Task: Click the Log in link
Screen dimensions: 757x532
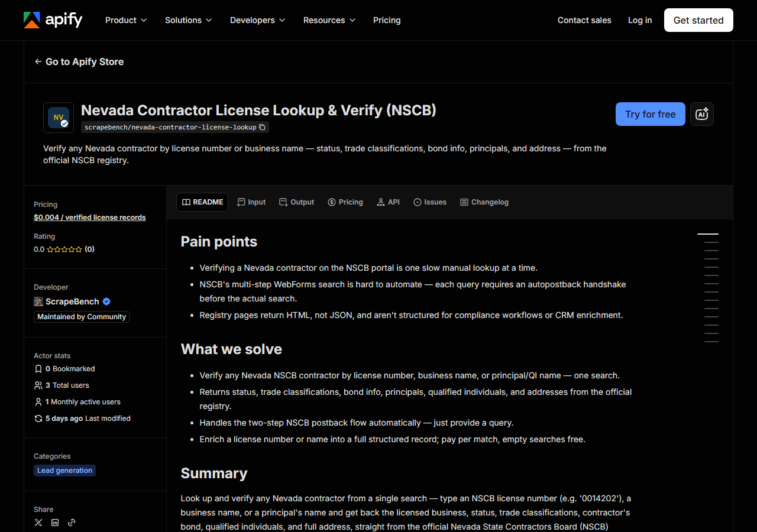Action: click(x=640, y=20)
